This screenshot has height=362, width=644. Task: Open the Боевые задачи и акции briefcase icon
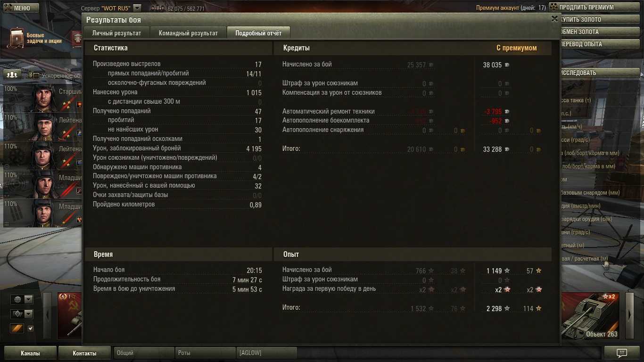click(x=16, y=38)
